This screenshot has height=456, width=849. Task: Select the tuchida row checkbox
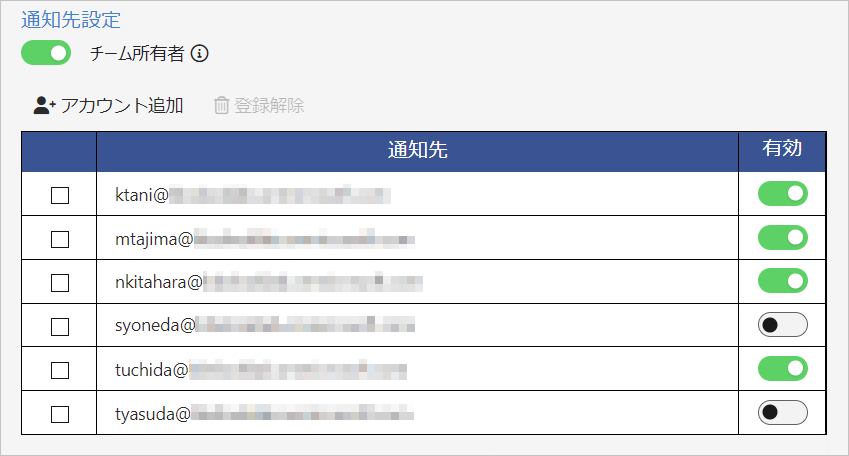click(60, 370)
